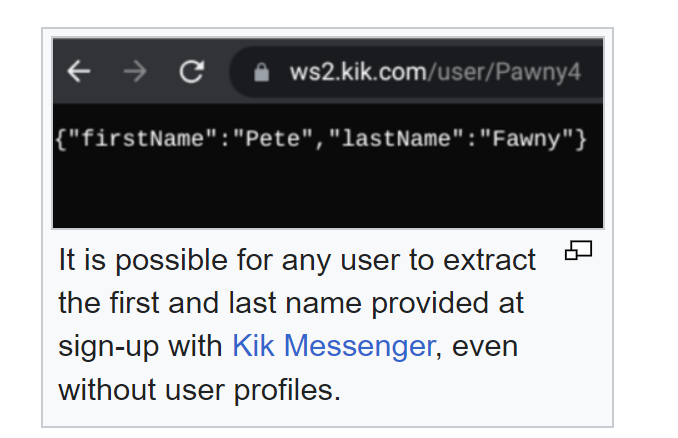Open the thumbnail via its empty black area

(328, 190)
